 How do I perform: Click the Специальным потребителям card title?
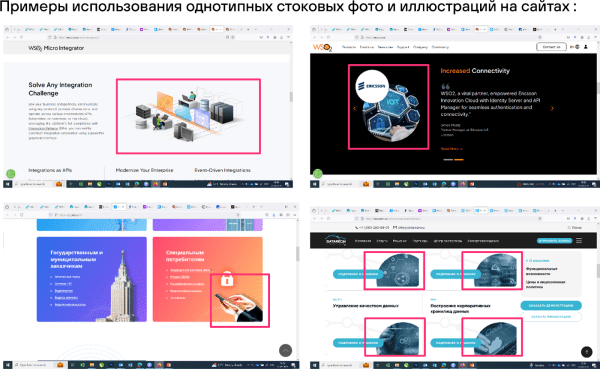coord(185,256)
